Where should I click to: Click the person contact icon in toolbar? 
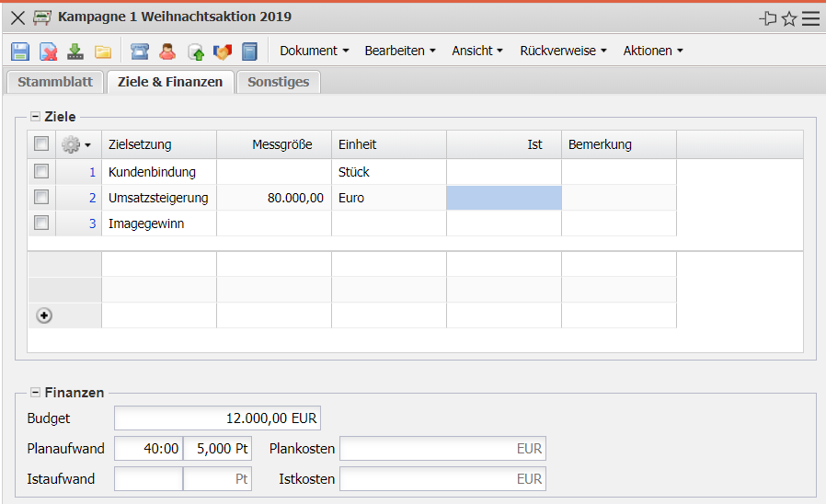pos(166,52)
